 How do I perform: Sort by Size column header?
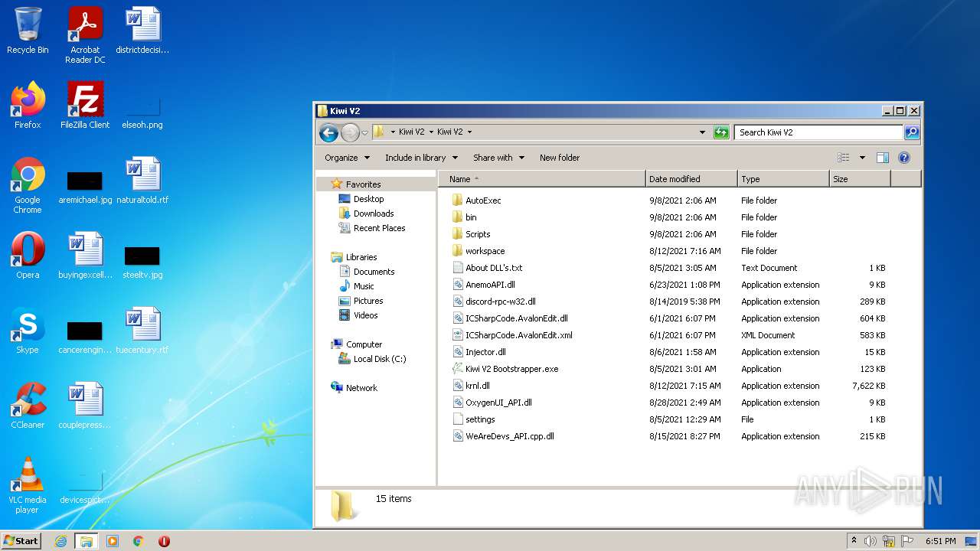coord(860,179)
